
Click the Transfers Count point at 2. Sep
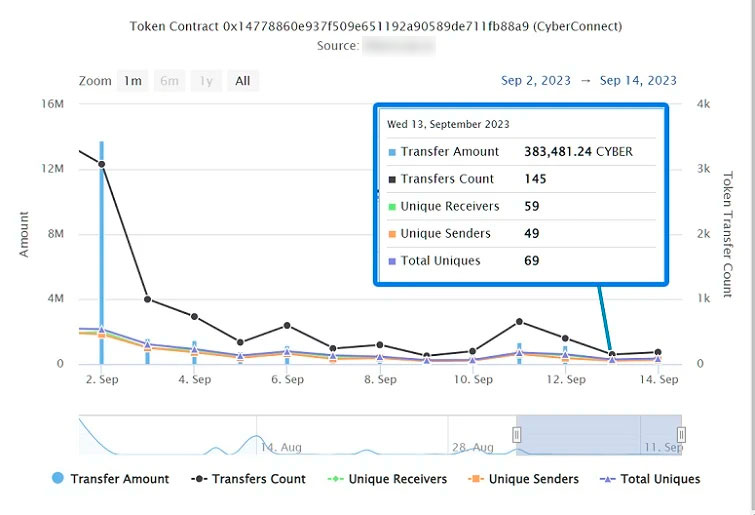101,164
